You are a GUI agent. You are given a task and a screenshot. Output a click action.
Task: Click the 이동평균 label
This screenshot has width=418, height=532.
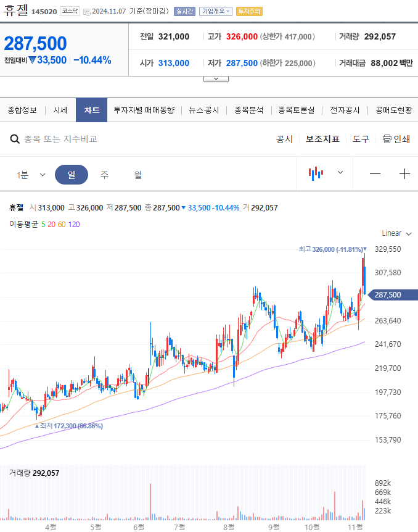pos(23,225)
